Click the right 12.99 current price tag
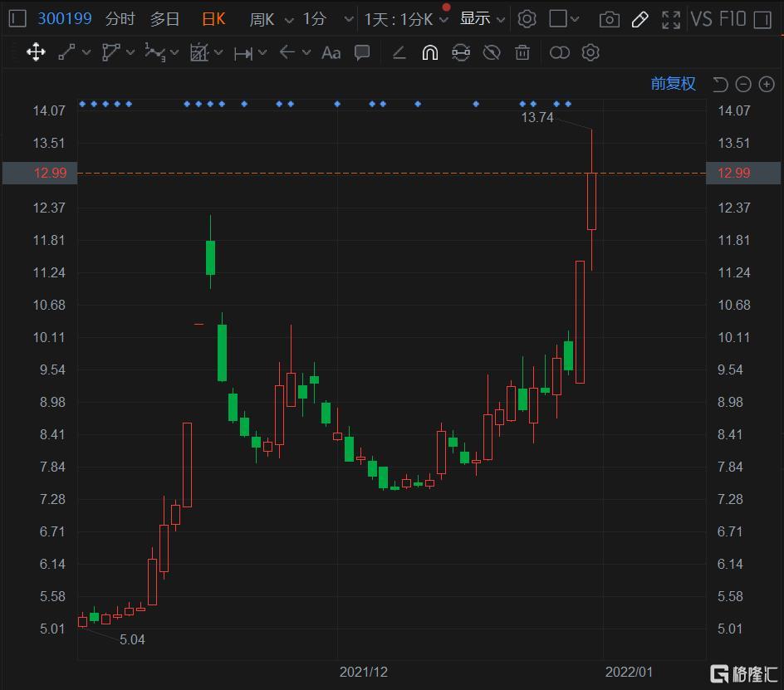The width and height of the screenshot is (784, 690). pyautogui.click(x=743, y=173)
